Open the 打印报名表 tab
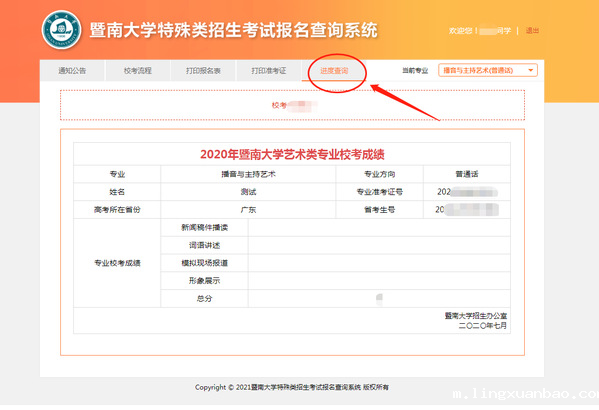The height and width of the screenshot is (410, 599). (203, 71)
